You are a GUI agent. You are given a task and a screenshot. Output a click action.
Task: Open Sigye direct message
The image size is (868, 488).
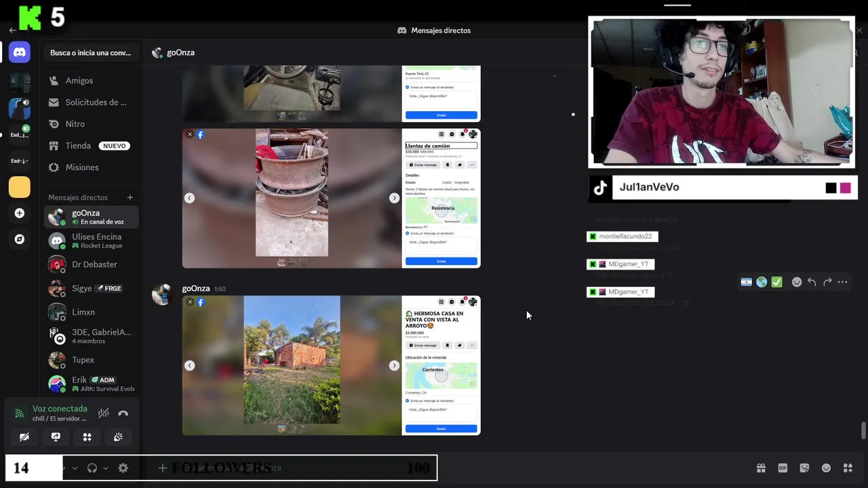91,288
